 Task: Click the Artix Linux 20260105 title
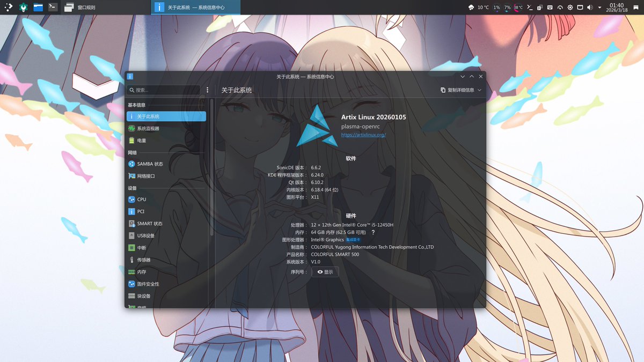point(374,117)
